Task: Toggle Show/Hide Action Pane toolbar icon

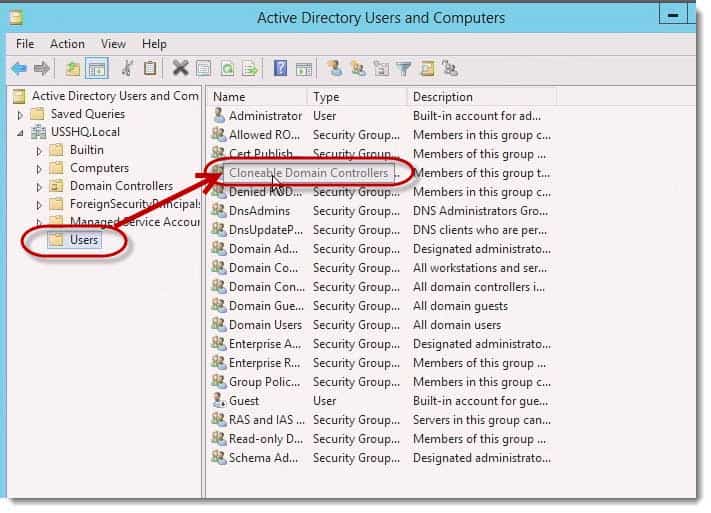Action: [x=304, y=69]
